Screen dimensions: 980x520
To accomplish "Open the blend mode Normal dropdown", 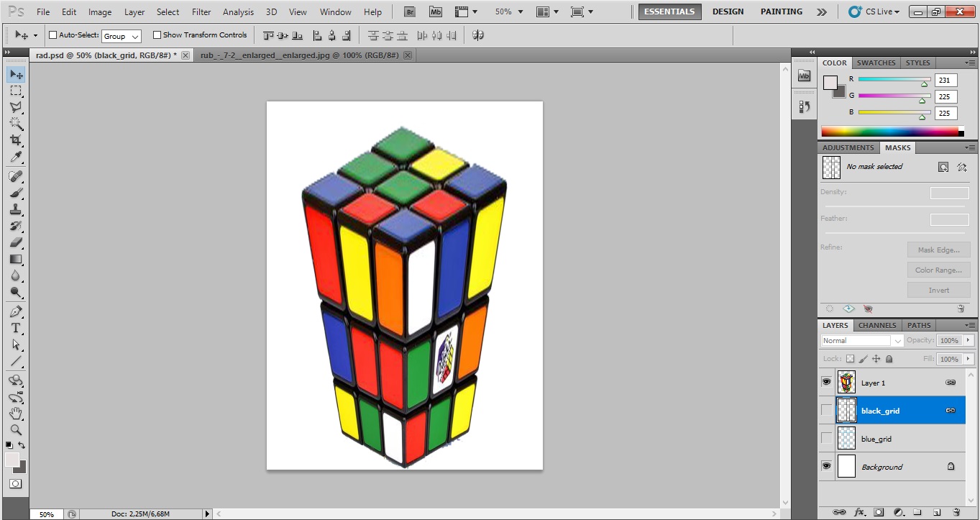I will click(x=861, y=341).
